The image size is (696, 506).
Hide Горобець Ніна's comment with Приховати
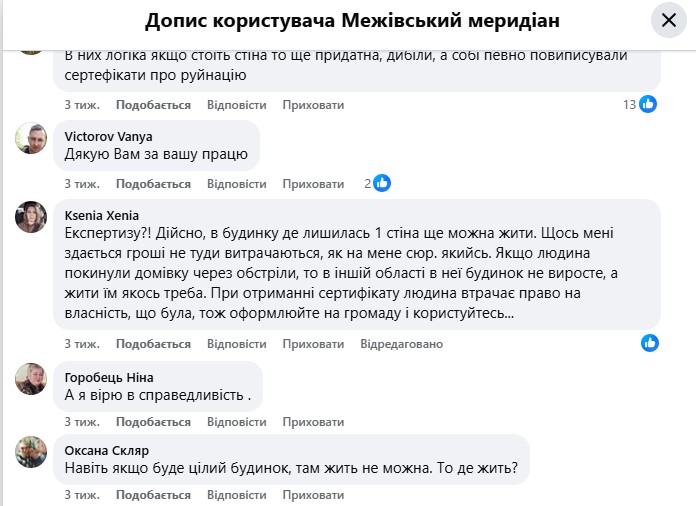point(313,424)
